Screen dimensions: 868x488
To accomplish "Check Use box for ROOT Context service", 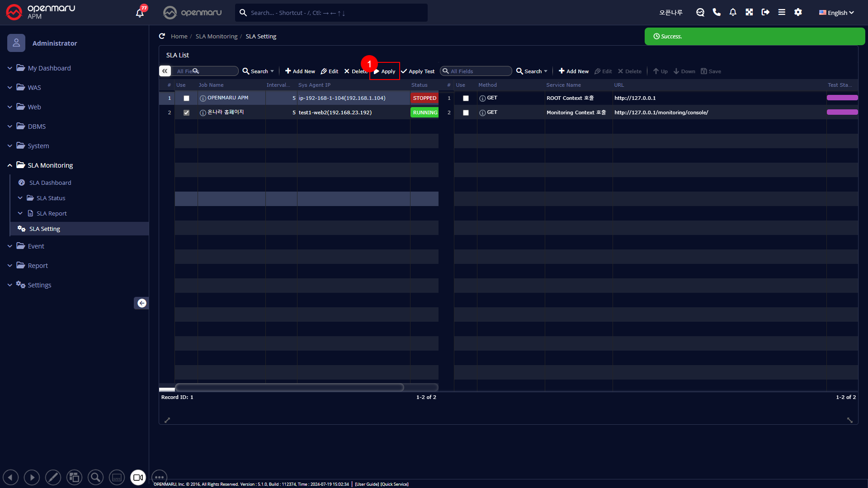I will point(466,98).
